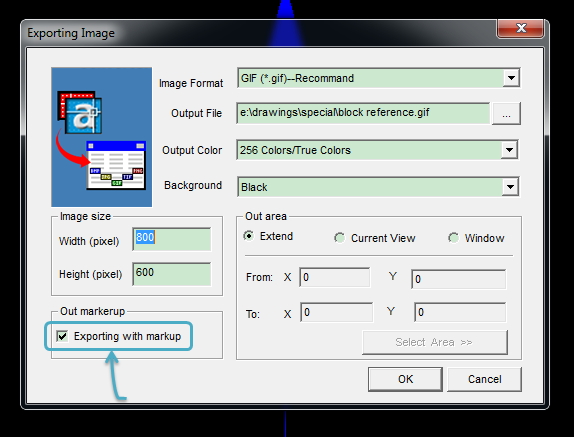Image resolution: width=574 pixels, height=437 pixels.
Task: Click the Select Area button
Action: pyautogui.click(x=435, y=342)
